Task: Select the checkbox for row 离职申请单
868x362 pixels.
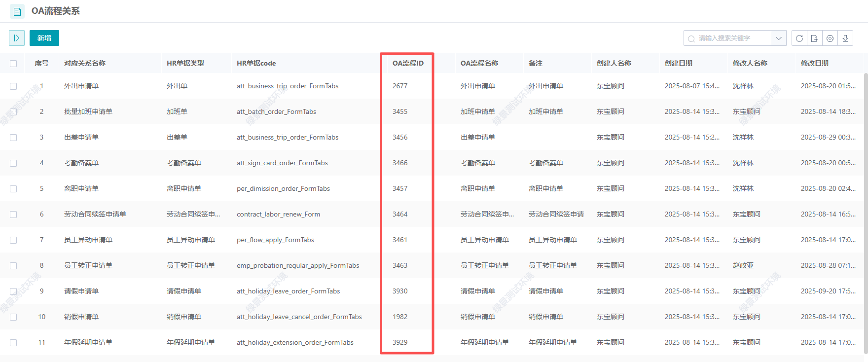Action: (x=13, y=189)
